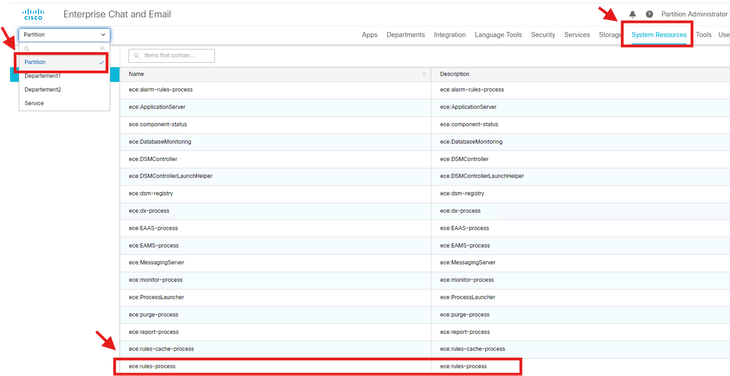730x376 pixels.
Task: Open the Storage tab
Action: 610,35
